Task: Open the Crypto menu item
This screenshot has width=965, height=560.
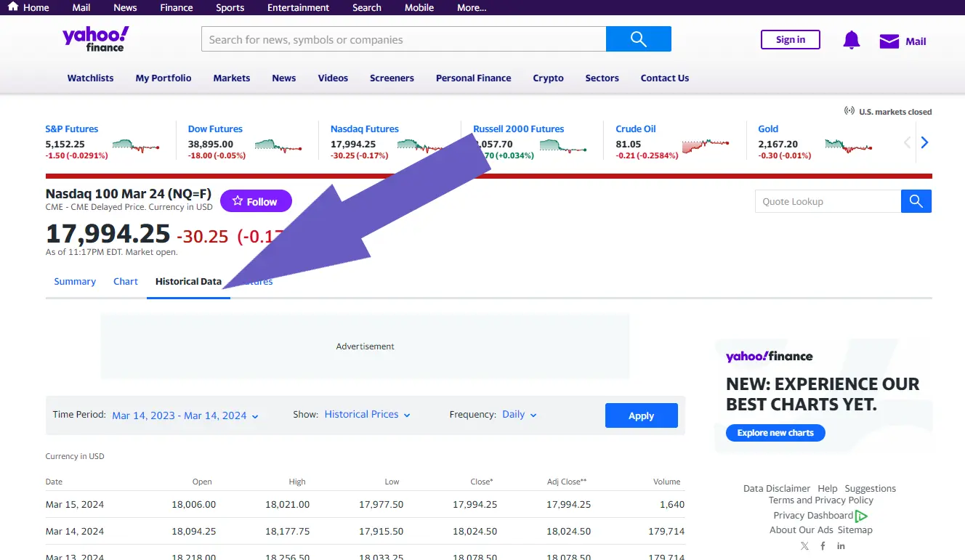Action: [548, 78]
